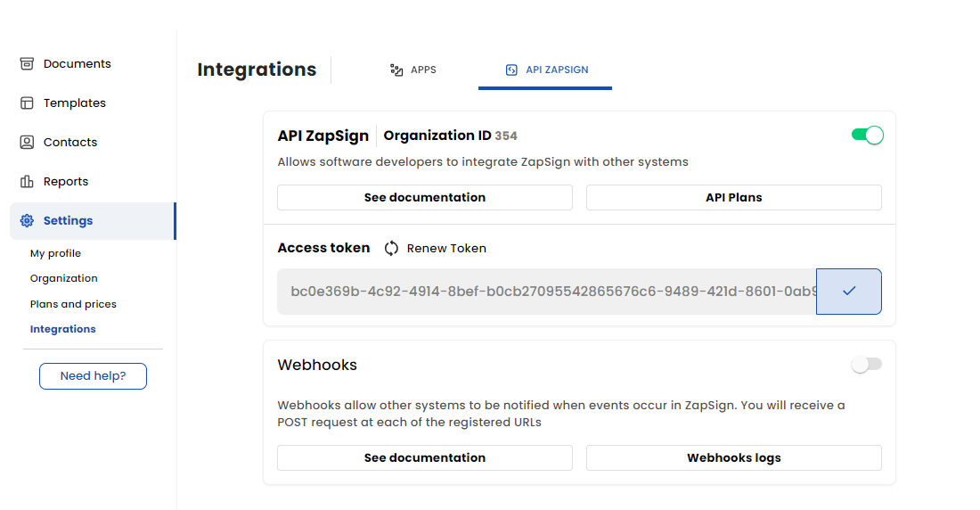This screenshot has width=980, height=510.
Task: Enable the Webhooks toggle switch
Action: (x=867, y=365)
